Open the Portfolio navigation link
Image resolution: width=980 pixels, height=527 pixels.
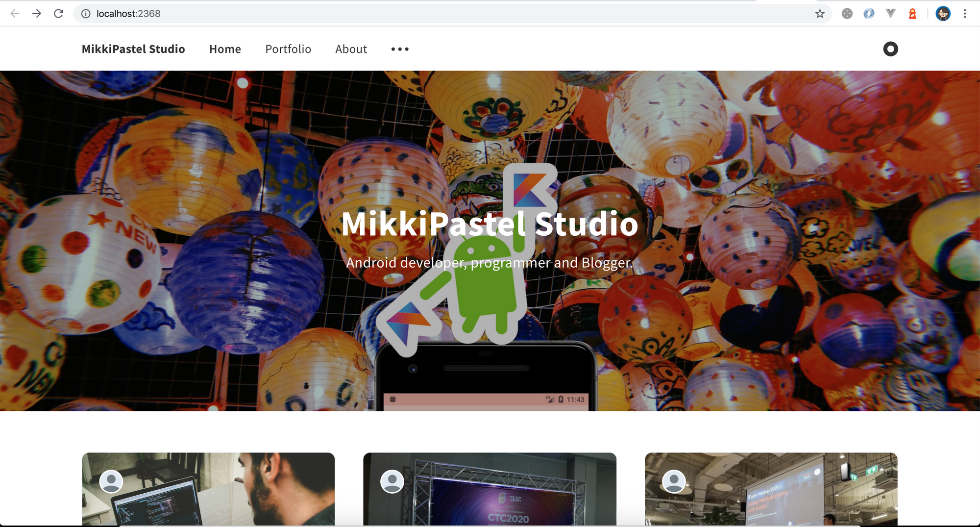click(x=288, y=49)
